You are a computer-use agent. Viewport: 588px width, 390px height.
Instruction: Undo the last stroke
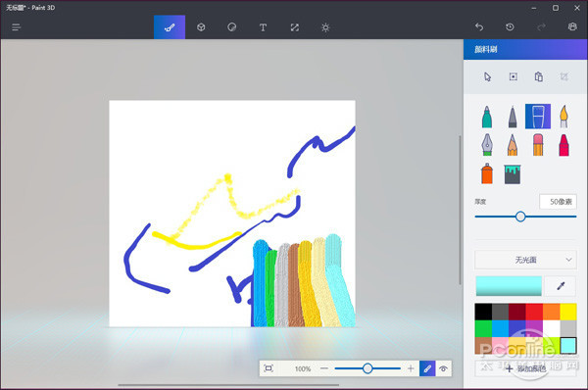click(x=479, y=27)
